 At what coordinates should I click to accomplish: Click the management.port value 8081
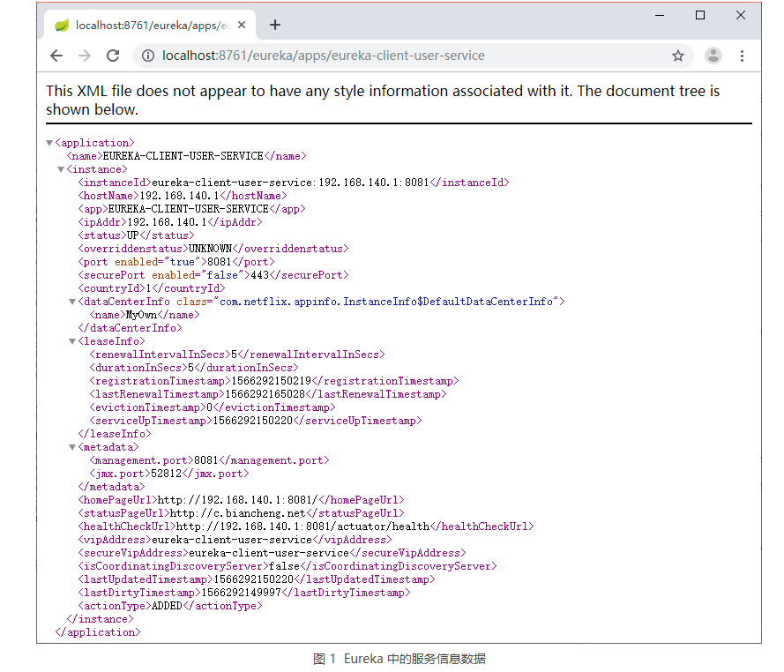[206, 460]
